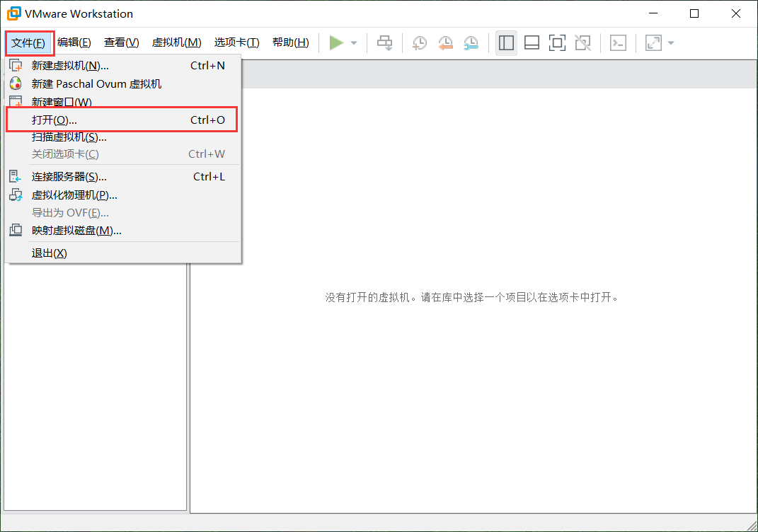Click the Revert to Snapshot icon
The height and width of the screenshot is (532, 758).
click(445, 43)
